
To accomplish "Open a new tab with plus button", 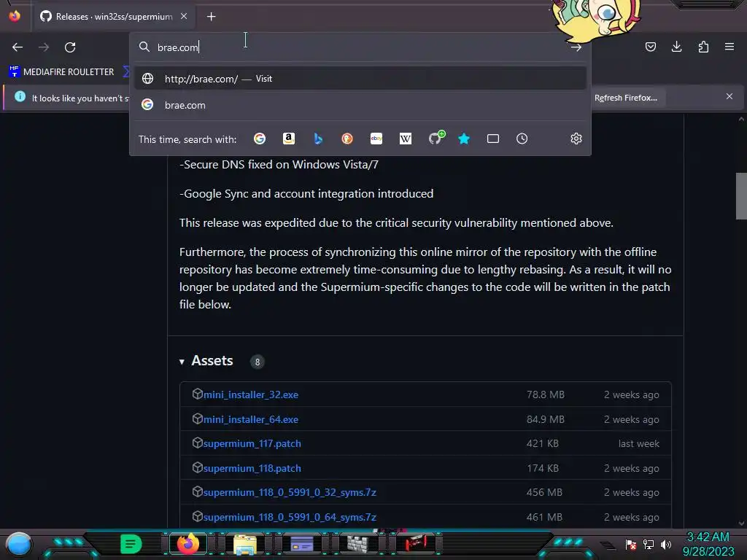I will pyautogui.click(x=211, y=17).
